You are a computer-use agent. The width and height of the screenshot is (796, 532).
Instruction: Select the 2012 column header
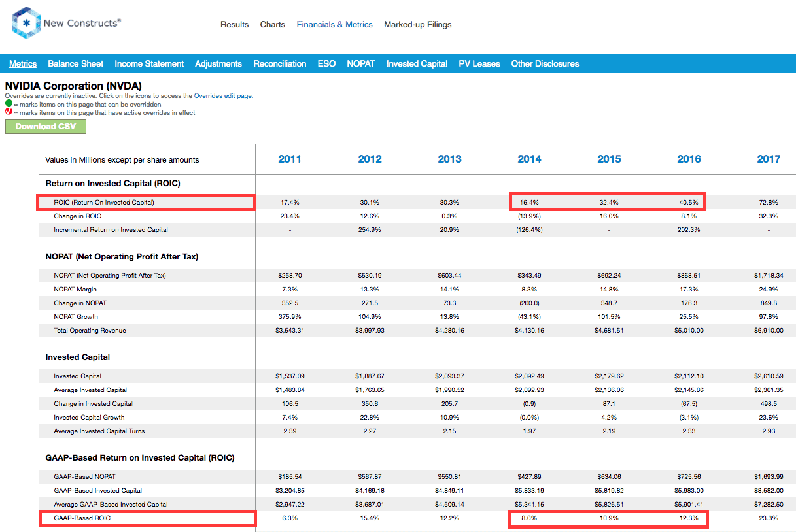(x=370, y=159)
